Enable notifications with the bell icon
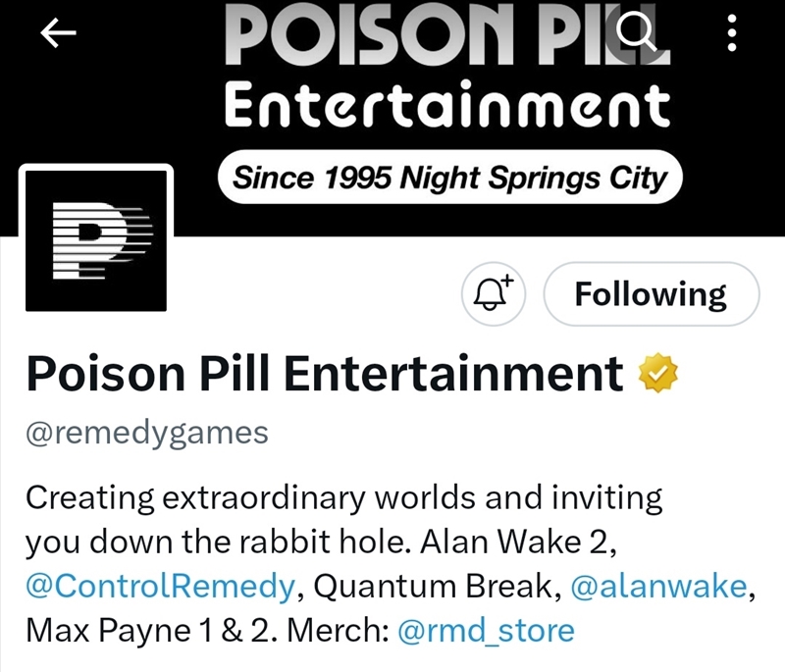The width and height of the screenshot is (785, 672). (494, 293)
